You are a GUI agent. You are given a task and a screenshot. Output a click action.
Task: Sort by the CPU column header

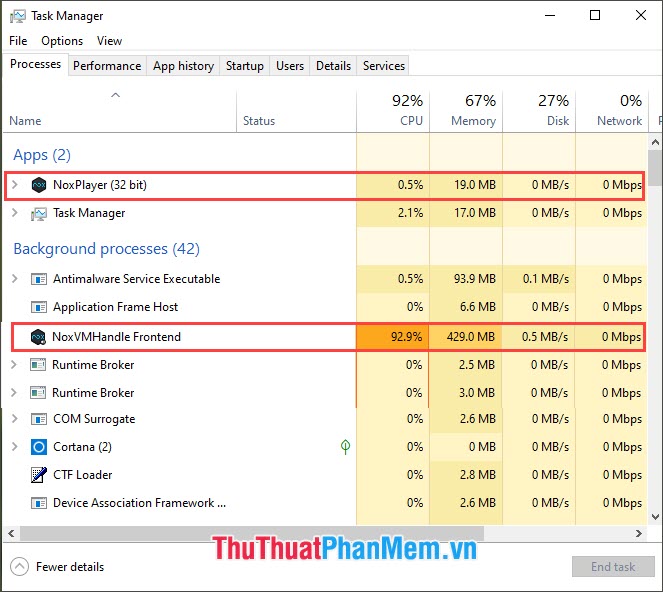393,111
